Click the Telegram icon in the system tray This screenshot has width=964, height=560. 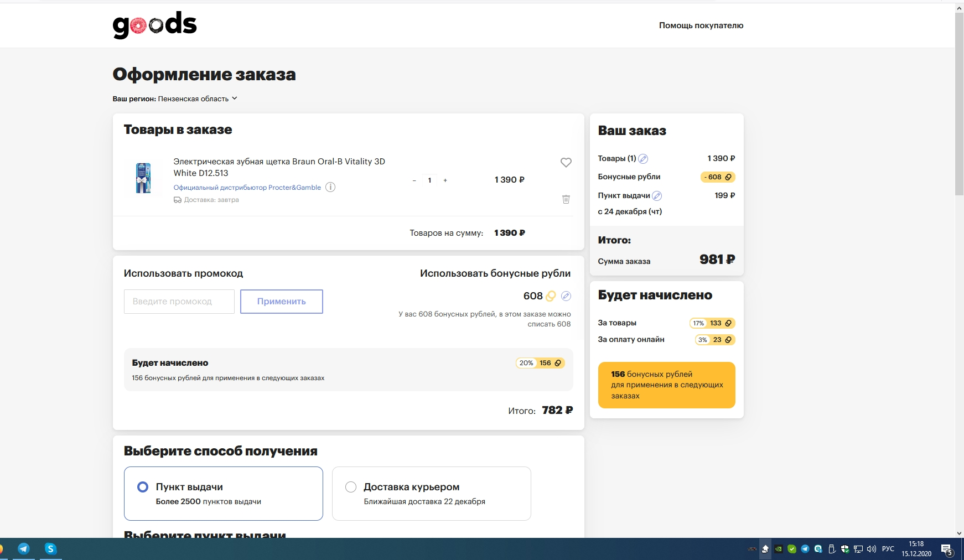point(805,549)
